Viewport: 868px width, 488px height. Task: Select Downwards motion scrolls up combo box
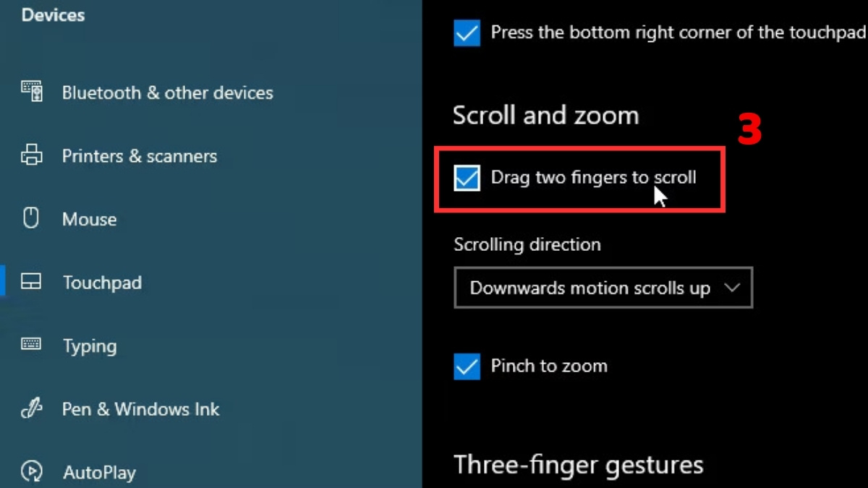(603, 287)
